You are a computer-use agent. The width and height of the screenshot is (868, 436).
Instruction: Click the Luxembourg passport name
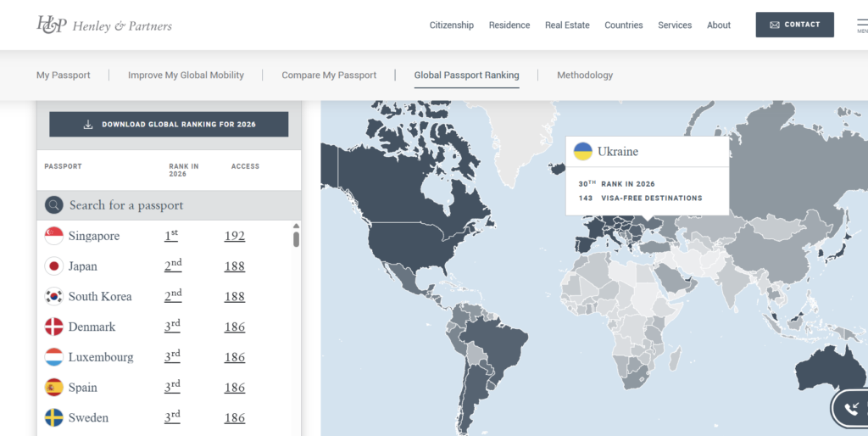[x=101, y=357]
